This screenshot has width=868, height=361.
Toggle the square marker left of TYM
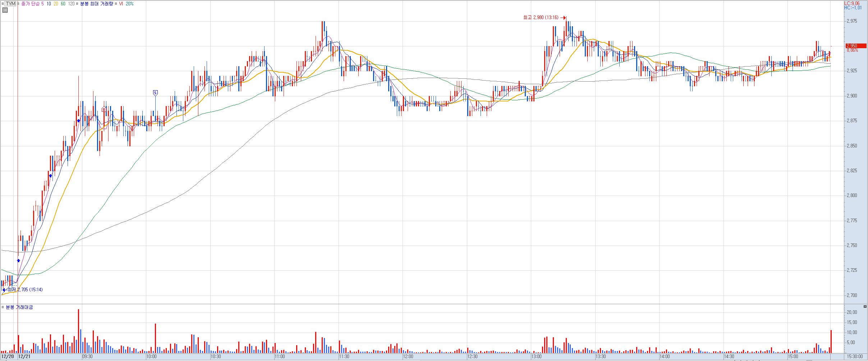pos(3,4)
